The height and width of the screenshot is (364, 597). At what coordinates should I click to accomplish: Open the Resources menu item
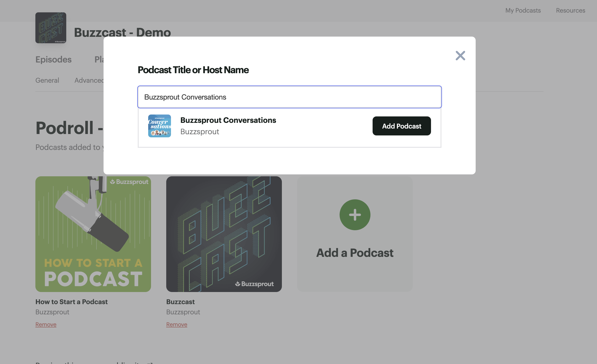[x=570, y=10]
